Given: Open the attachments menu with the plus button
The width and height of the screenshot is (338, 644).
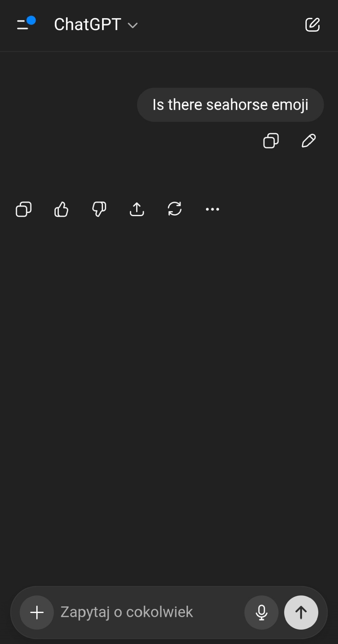Looking at the screenshot, I should pos(37,612).
